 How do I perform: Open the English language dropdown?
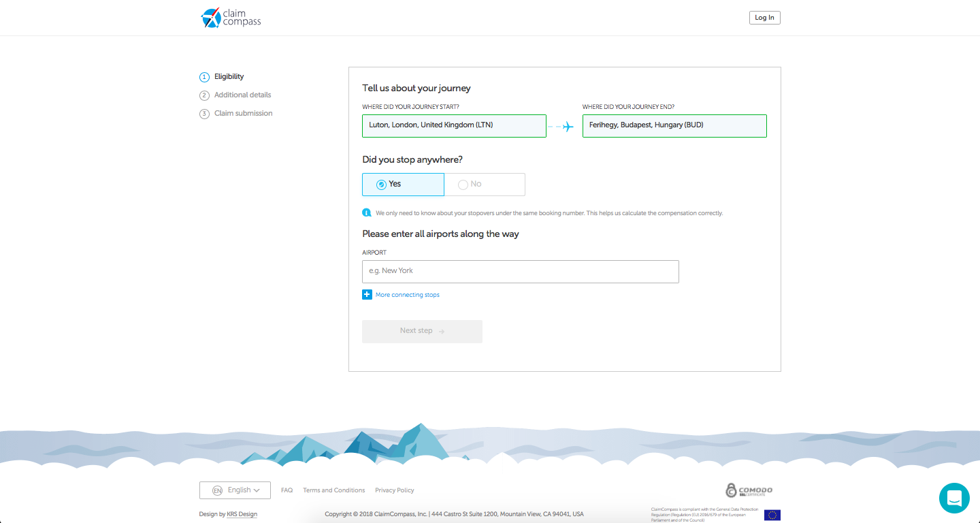235,490
